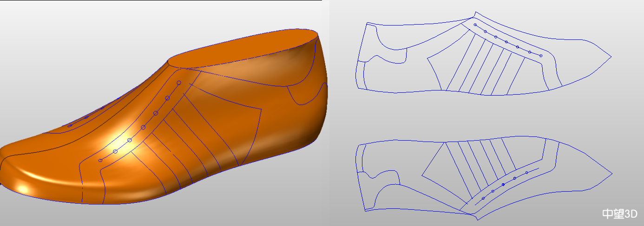
Task: Select the pointed toe tip of upper flattened pattern
Action: tap(610, 57)
